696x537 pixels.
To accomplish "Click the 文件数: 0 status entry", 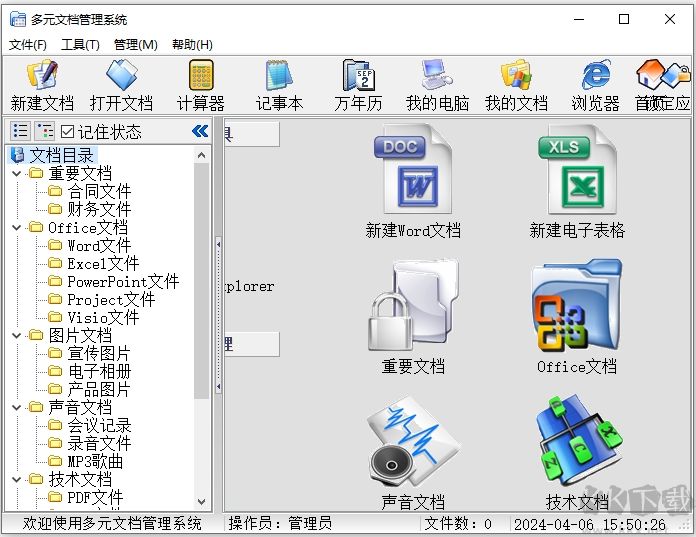I will tap(458, 524).
